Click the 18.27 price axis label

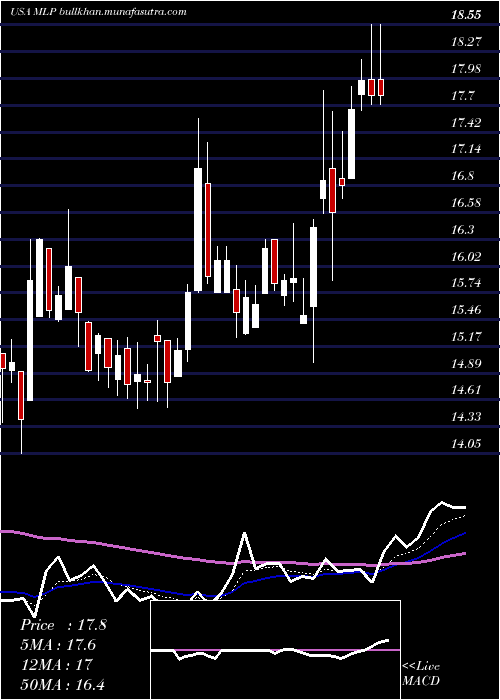click(466, 42)
